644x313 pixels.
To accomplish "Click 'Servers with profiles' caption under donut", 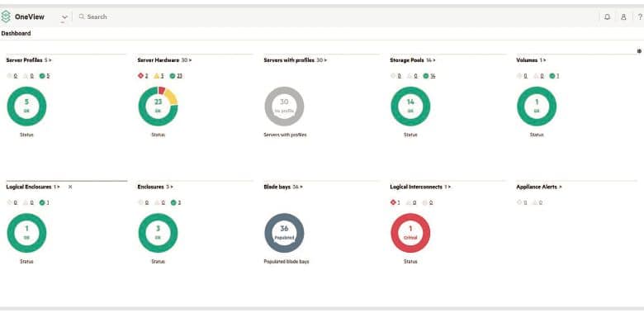I will (285, 135).
